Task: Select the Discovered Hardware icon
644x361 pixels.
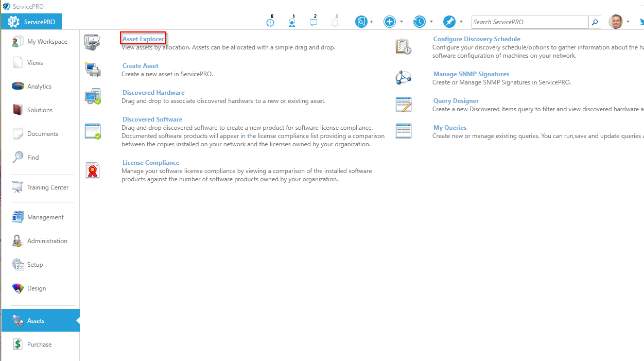Action: tap(93, 96)
